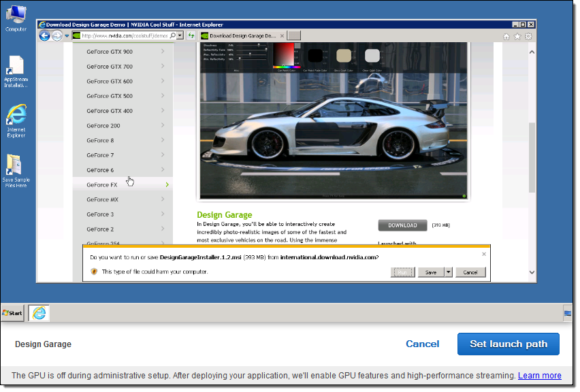Click the URL address field
This screenshot has height=392, width=580.
point(125,35)
